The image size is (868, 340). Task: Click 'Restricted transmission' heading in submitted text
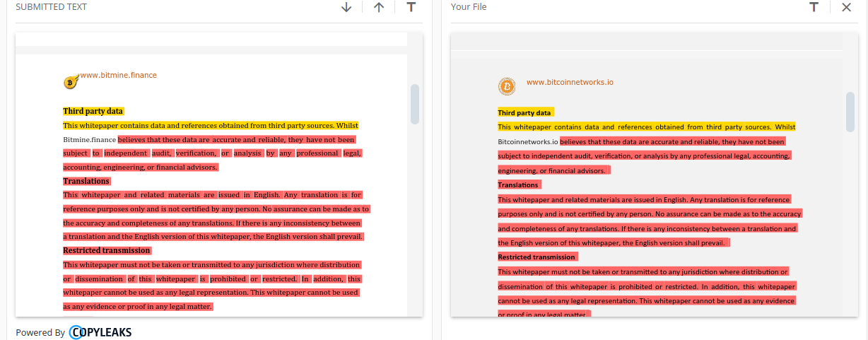click(107, 250)
